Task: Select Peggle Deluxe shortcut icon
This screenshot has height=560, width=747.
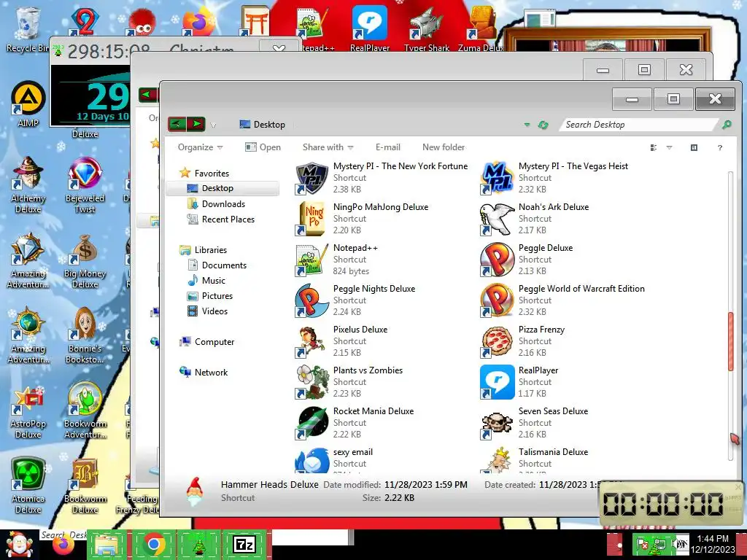Action: 497,260
